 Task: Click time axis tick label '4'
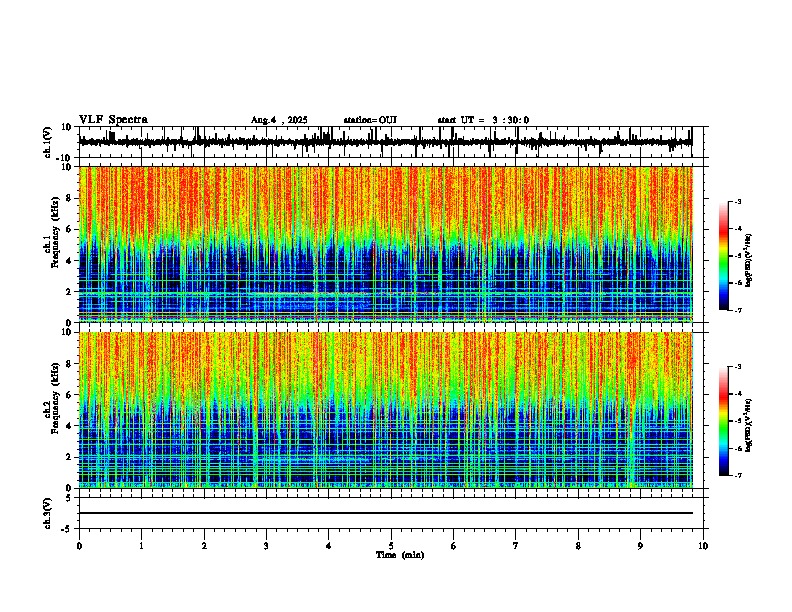(329, 546)
